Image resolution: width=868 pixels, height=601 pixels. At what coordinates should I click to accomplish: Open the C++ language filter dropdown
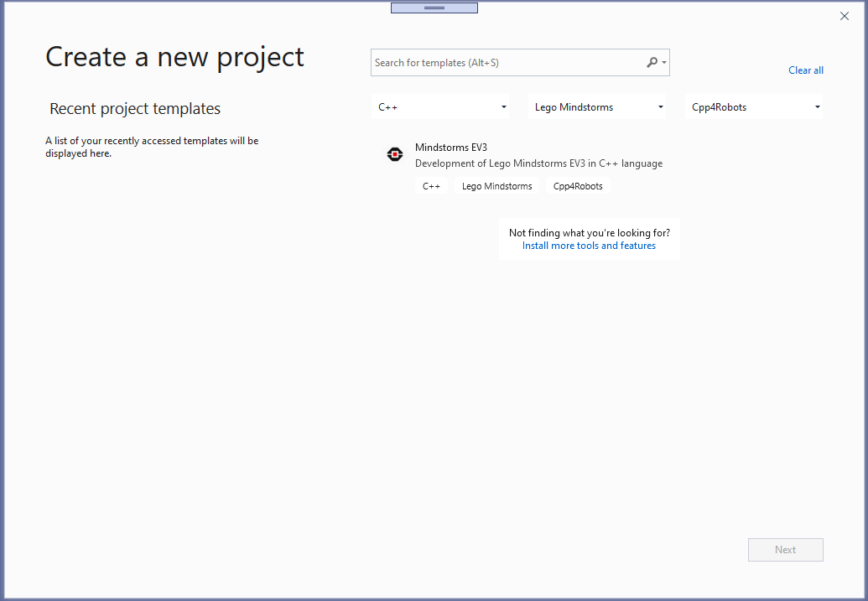[x=440, y=106]
